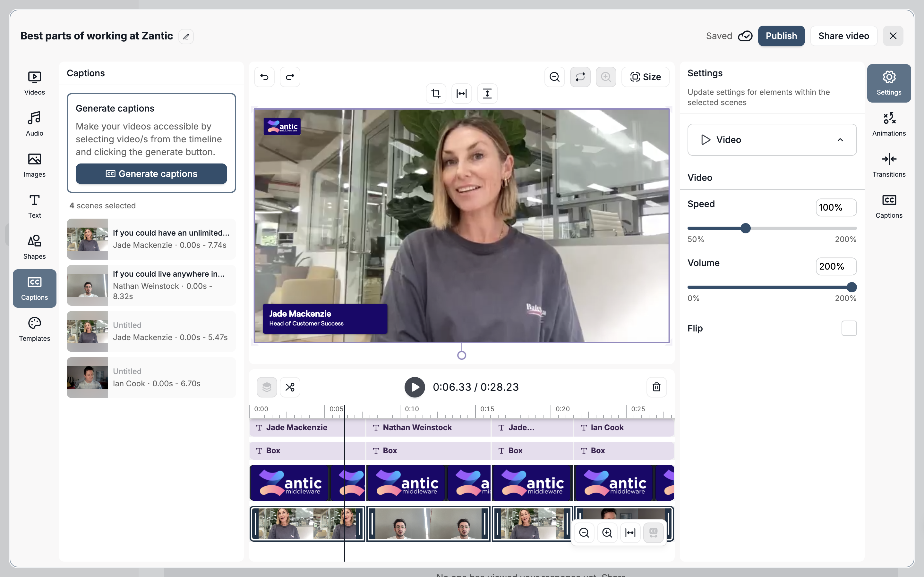The image size is (924, 577).
Task: Click the Generate captions button
Action: click(151, 174)
